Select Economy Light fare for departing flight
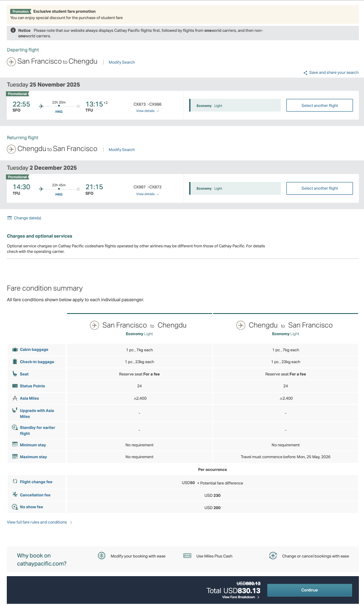The width and height of the screenshot is (364, 605). pyautogui.click(x=235, y=106)
